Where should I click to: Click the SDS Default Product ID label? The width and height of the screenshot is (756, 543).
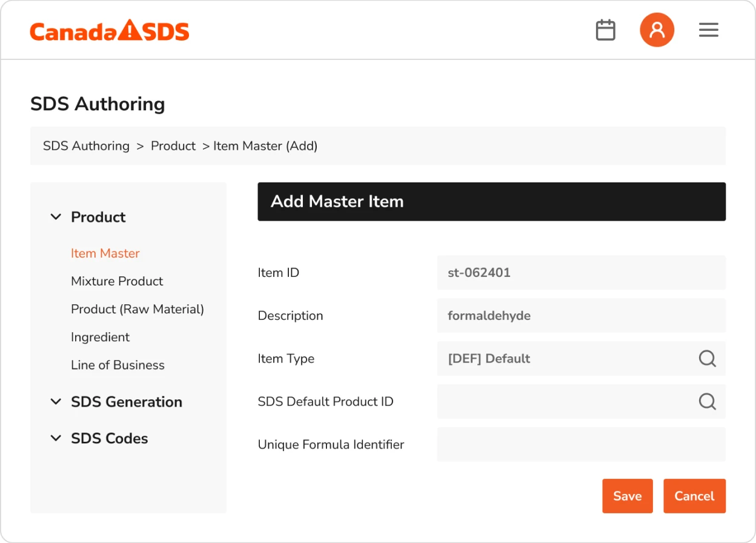[x=326, y=402]
